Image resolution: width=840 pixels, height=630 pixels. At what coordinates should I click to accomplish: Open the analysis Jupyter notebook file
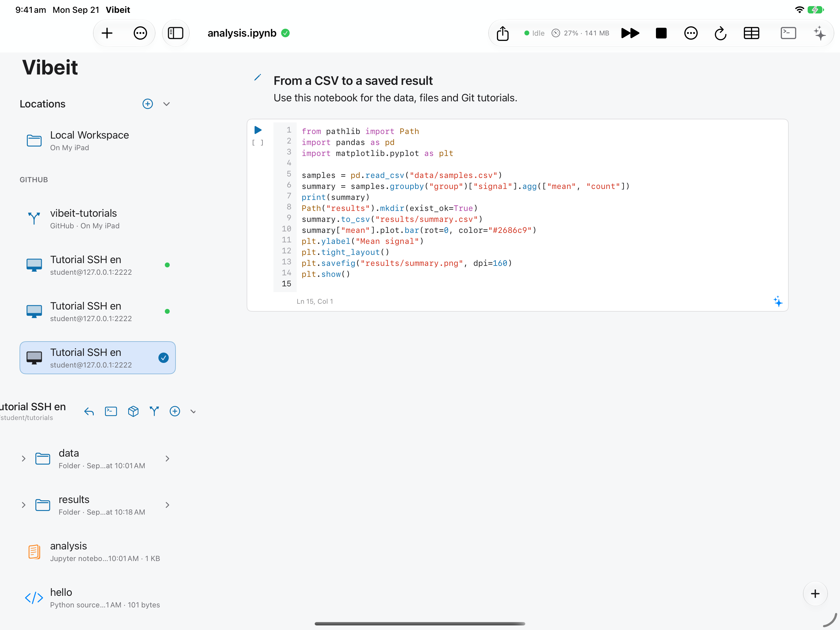pos(98,551)
